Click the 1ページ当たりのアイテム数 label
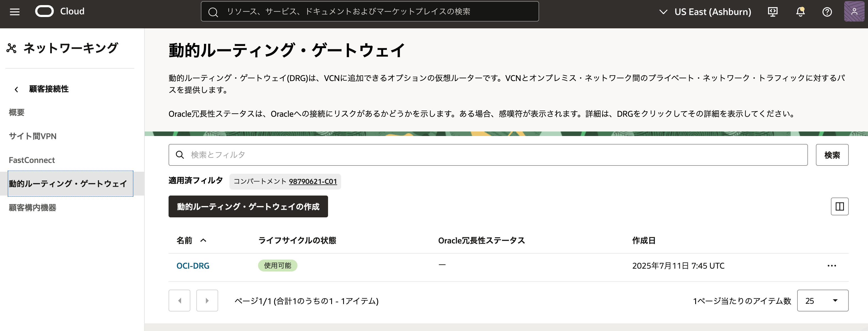This screenshot has height=331, width=868. (742, 301)
